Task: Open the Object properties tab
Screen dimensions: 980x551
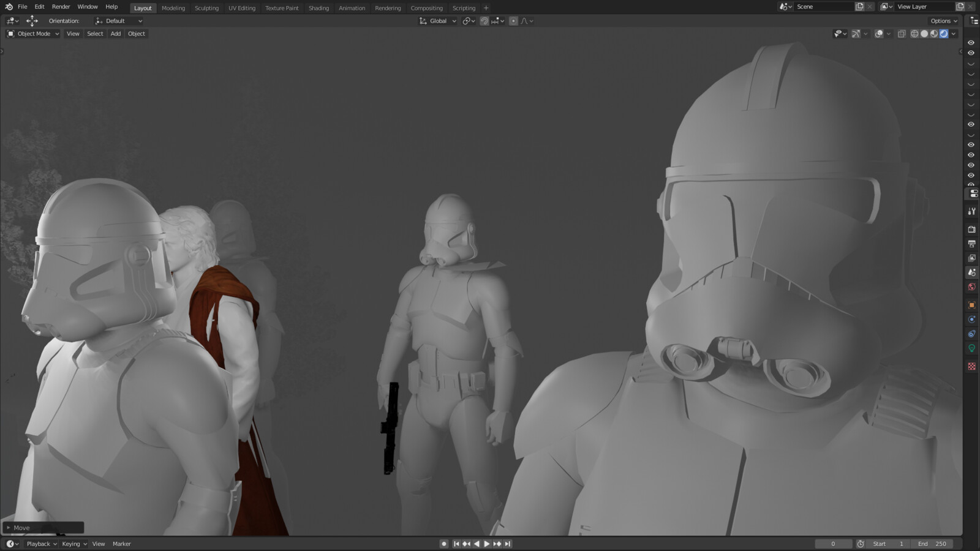Action: [x=971, y=305]
